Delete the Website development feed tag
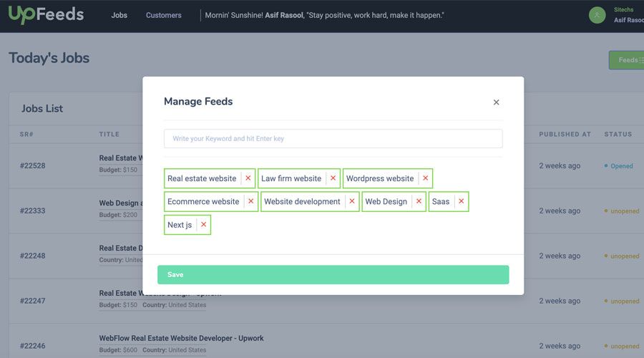 [x=351, y=201]
